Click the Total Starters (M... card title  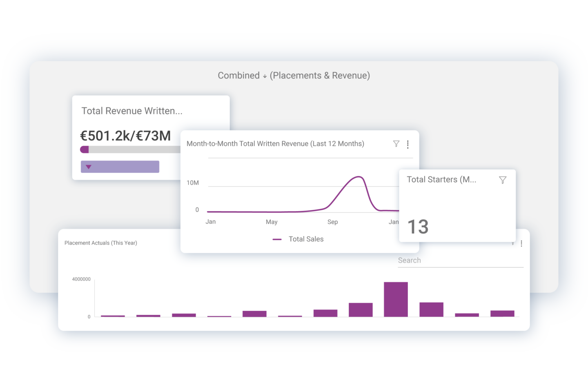[x=441, y=180]
